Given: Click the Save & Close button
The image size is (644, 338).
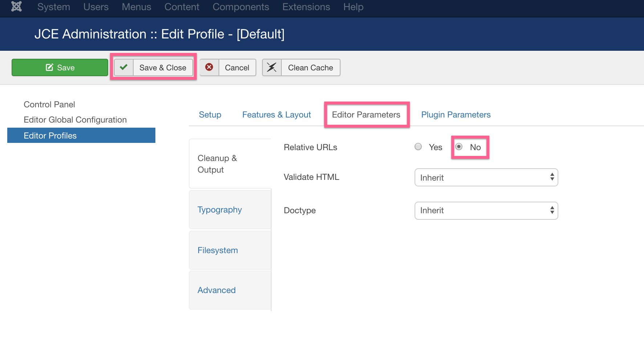Looking at the screenshot, I should (154, 67).
